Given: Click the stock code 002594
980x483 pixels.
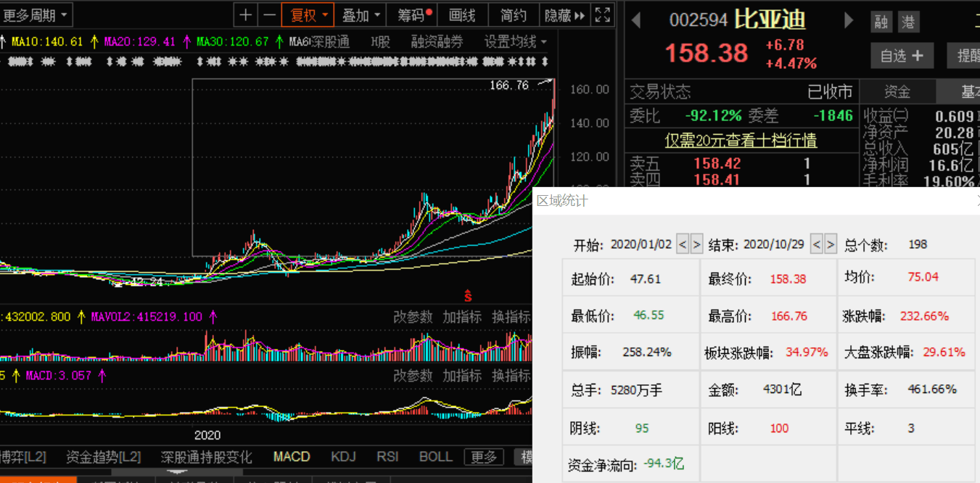Looking at the screenshot, I should coord(699,20).
